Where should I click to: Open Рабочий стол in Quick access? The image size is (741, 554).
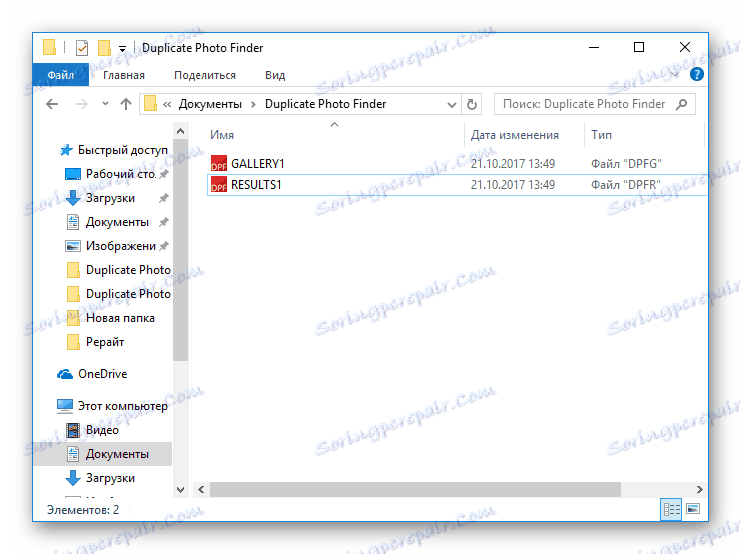point(121,174)
